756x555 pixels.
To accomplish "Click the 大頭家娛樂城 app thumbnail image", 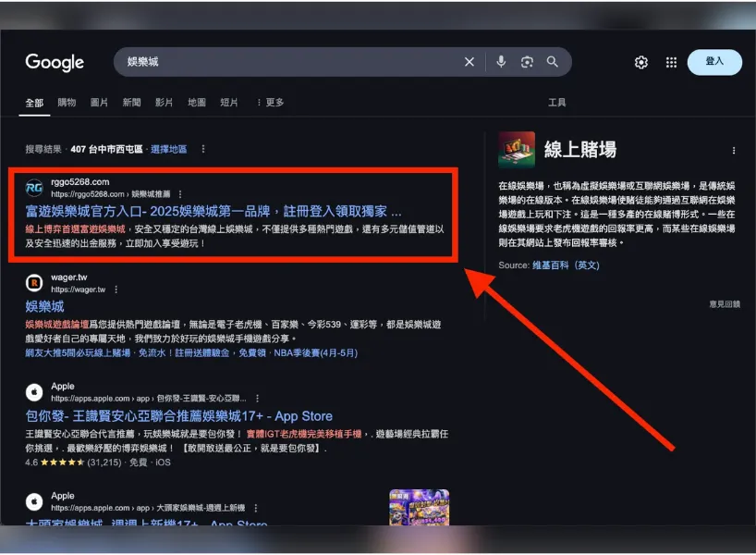I will [419, 507].
